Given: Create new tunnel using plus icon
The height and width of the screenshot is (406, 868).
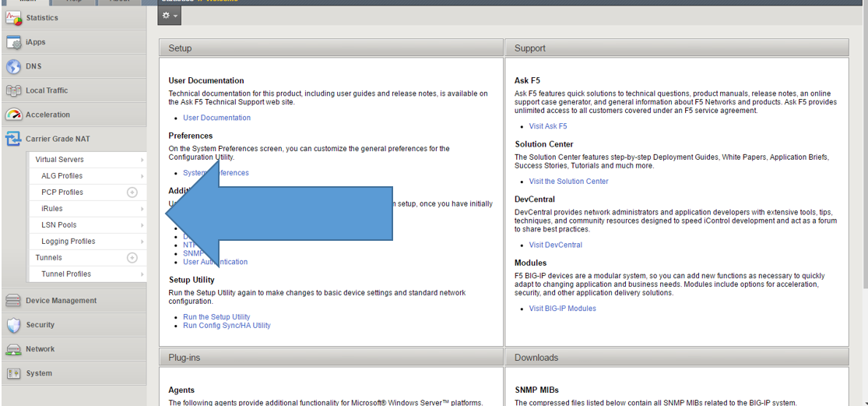Looking at the screenshot, I should pos(132,258).
